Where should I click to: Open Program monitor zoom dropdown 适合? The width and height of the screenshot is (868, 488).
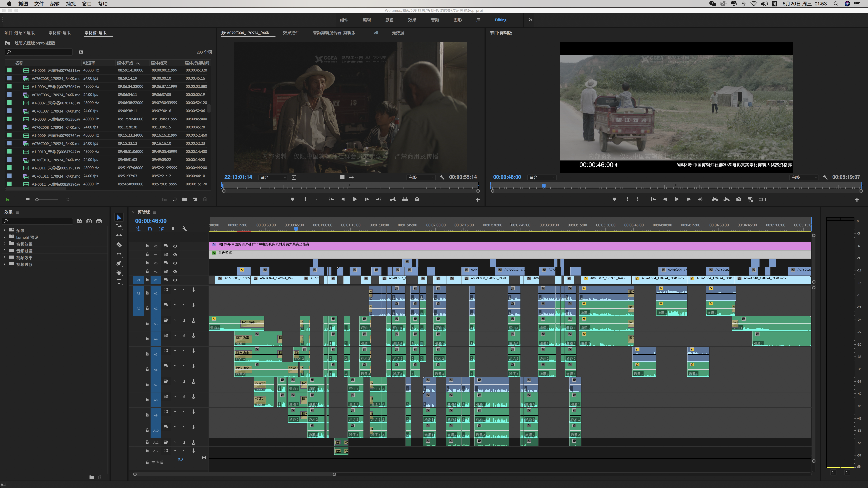(541, 177)
